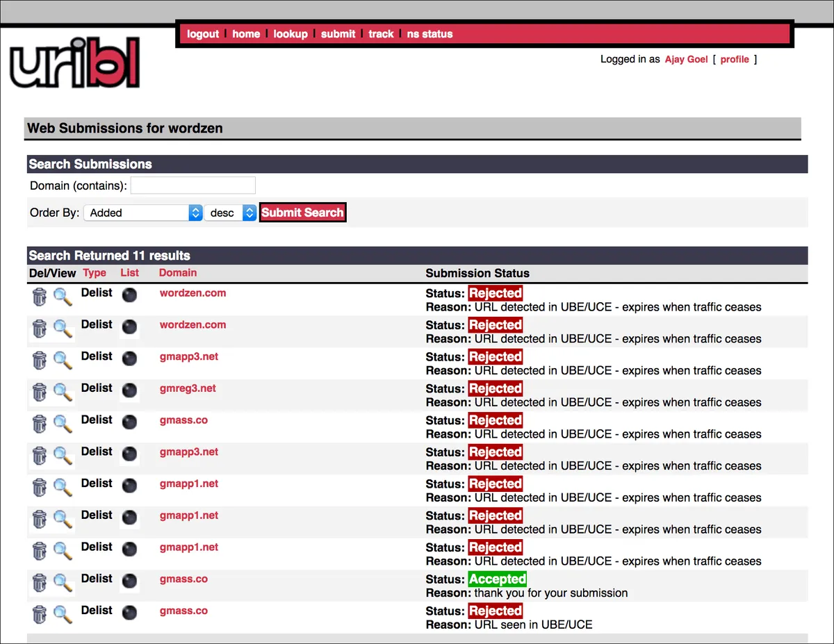Screen dimensions: 834x644
Task: Click the uribl logo
Action: pyautogui.click(x=75, y=63)
